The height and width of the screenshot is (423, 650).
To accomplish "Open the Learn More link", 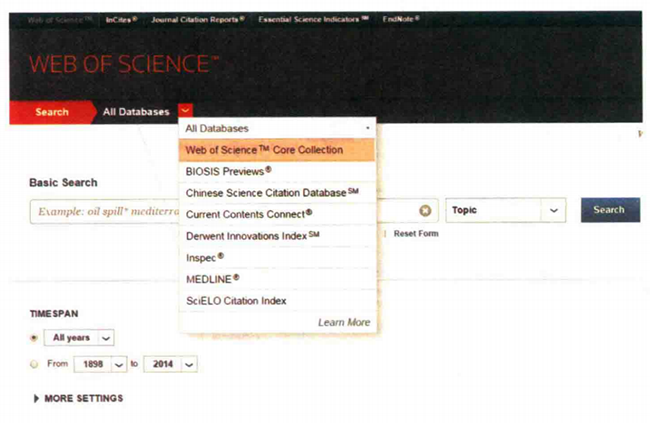I will [x=344, y=322].
